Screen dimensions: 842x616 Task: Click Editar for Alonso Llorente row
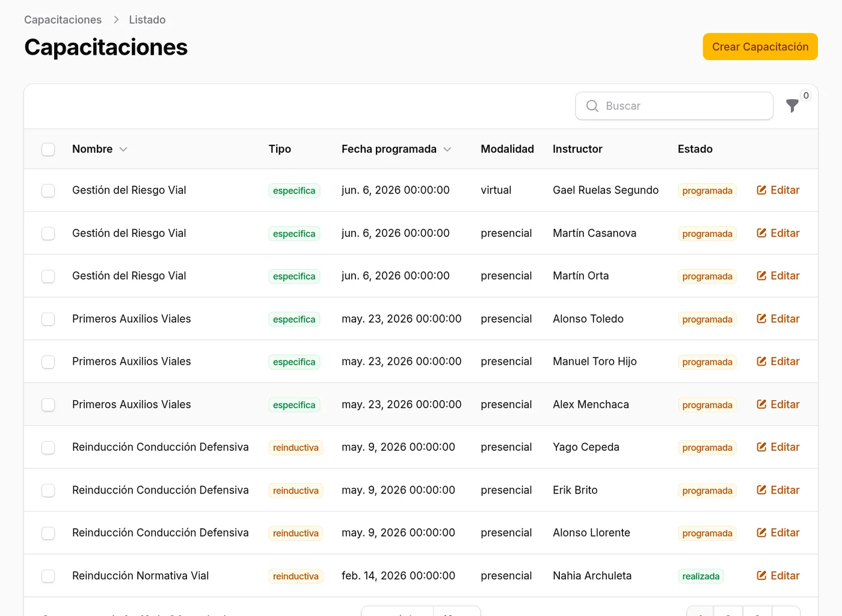tap(778, 532)
